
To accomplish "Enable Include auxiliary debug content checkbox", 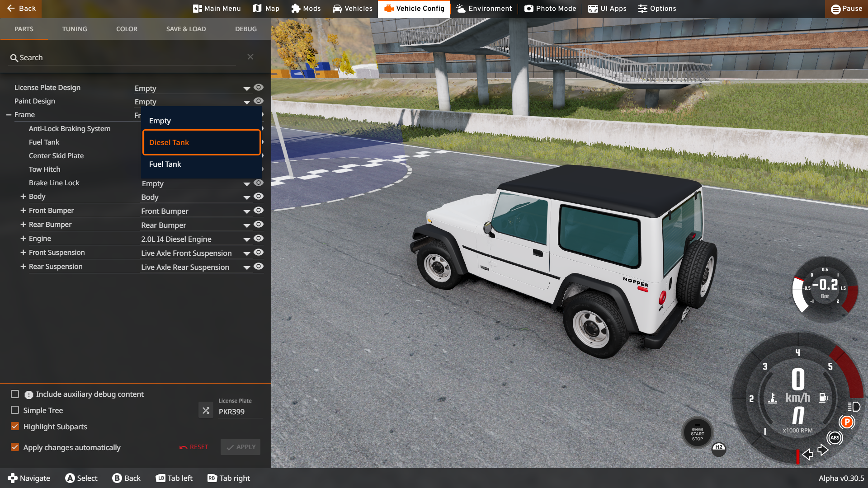I will (x=15, y=394).
